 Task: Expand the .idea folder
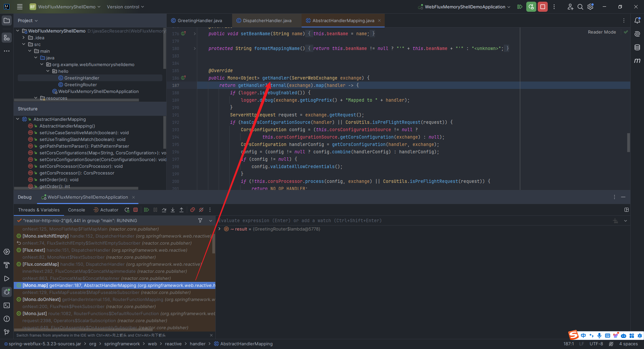pyautogui.click(x=23, y=38)
